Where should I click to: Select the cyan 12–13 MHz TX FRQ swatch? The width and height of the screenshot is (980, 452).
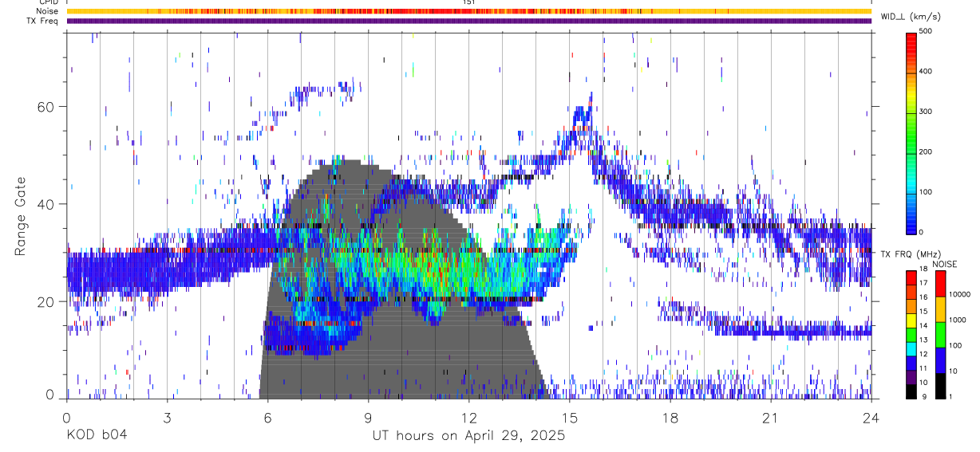pyautogui.click(x=911, y=348)
